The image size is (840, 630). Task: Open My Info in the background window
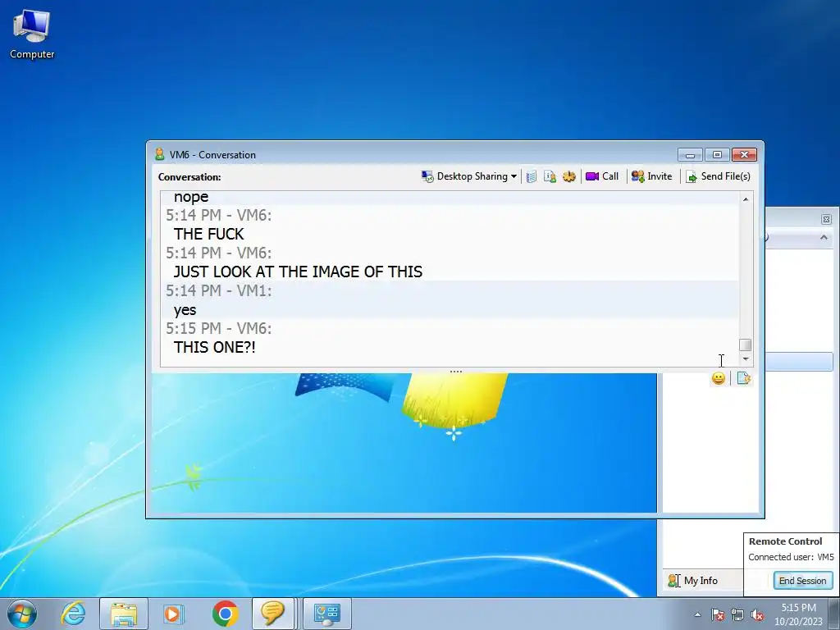693,581
